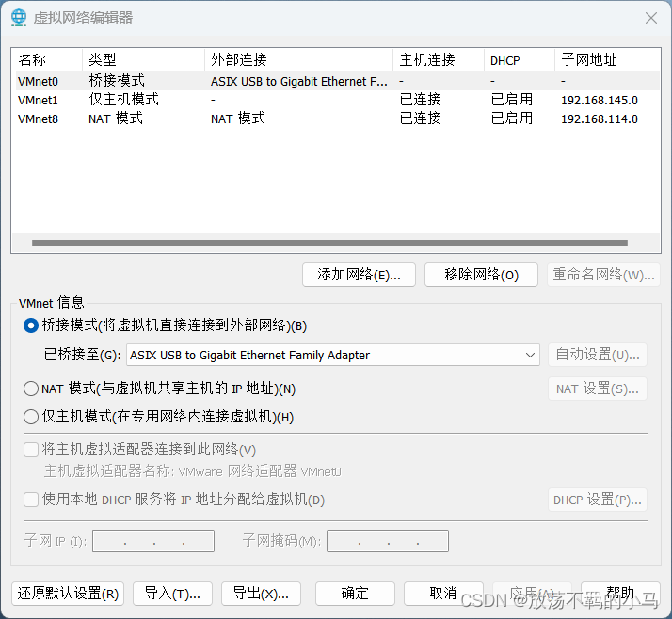Click the DHCP column header
This screenshot has width=672, height=619.
point(520,59)
